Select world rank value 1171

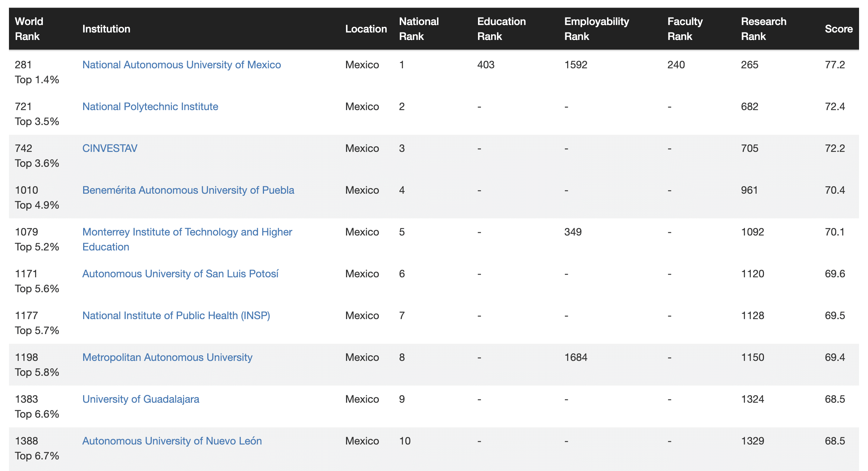coord(26,274)
